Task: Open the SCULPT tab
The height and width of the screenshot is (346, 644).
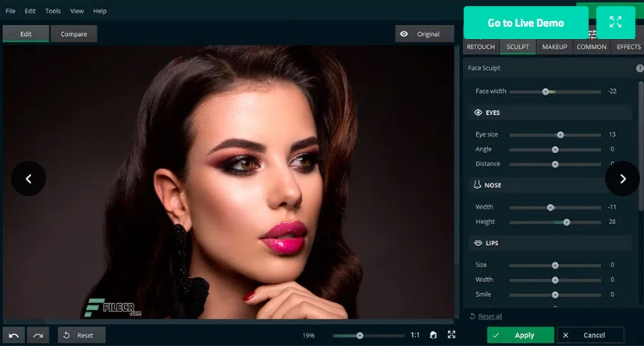Action: pos(518,47)
